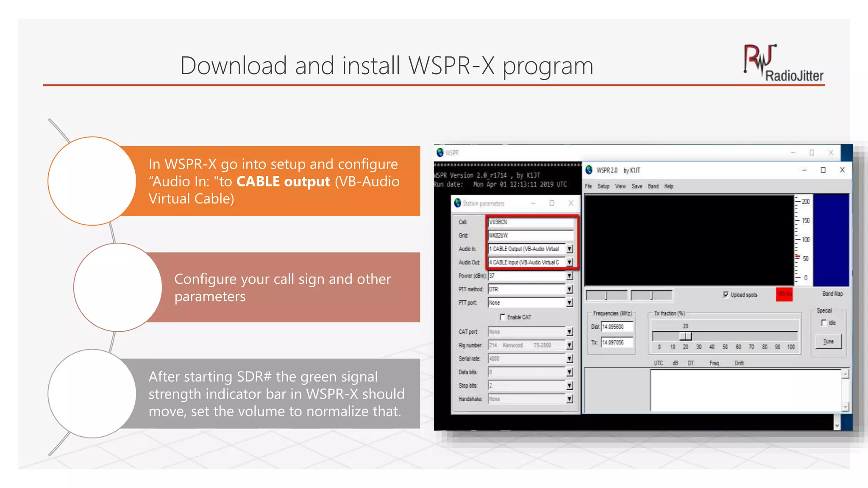This screenshot has width=868, height=488.
Task: Click the Tx frequency field
Action: (x=617, y=342)
